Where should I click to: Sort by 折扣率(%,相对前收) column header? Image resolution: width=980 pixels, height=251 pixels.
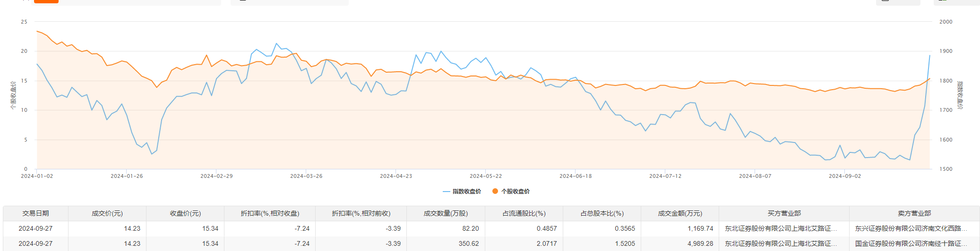pyautogui.click(x=361, y=213)
